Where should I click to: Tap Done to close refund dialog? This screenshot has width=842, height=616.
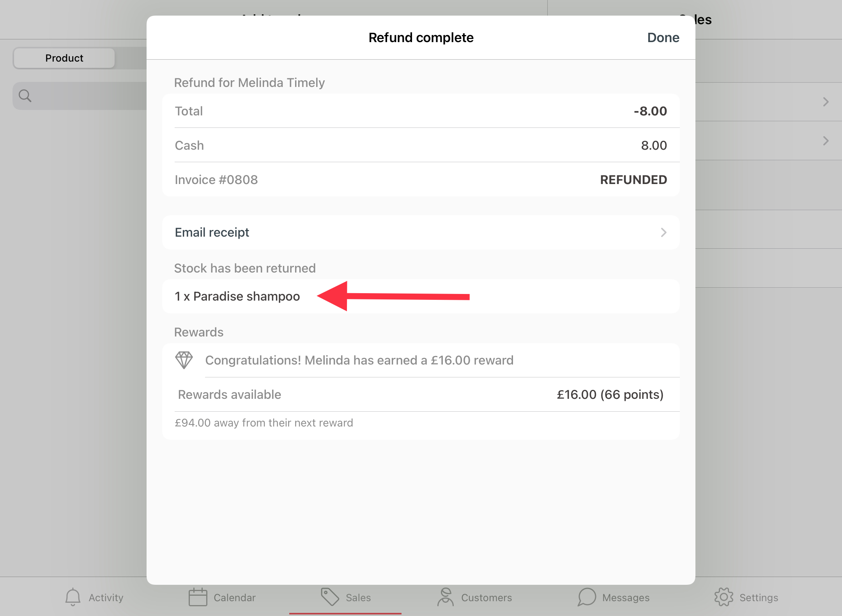[x=663, y=37]
